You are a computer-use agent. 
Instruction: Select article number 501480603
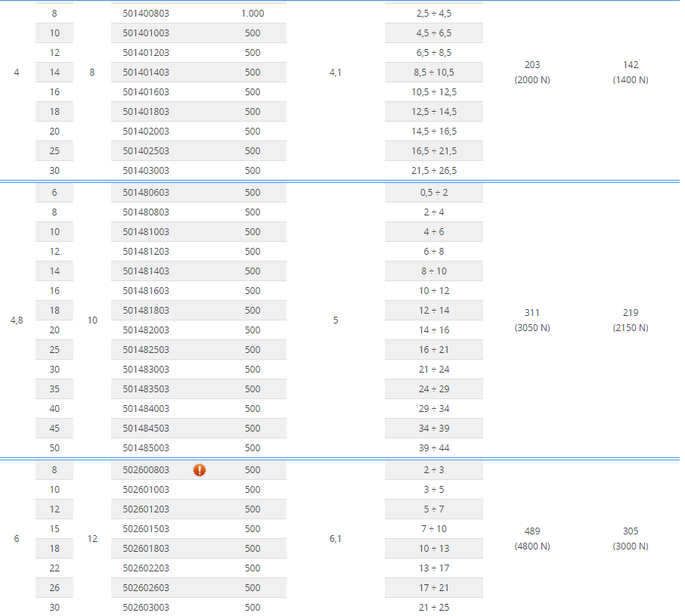point(146,193)
